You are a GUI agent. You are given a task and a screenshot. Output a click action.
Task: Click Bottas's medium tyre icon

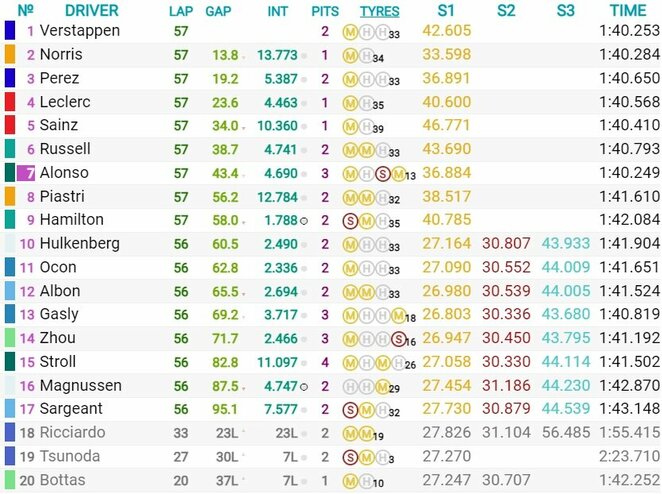click(350, 481)
